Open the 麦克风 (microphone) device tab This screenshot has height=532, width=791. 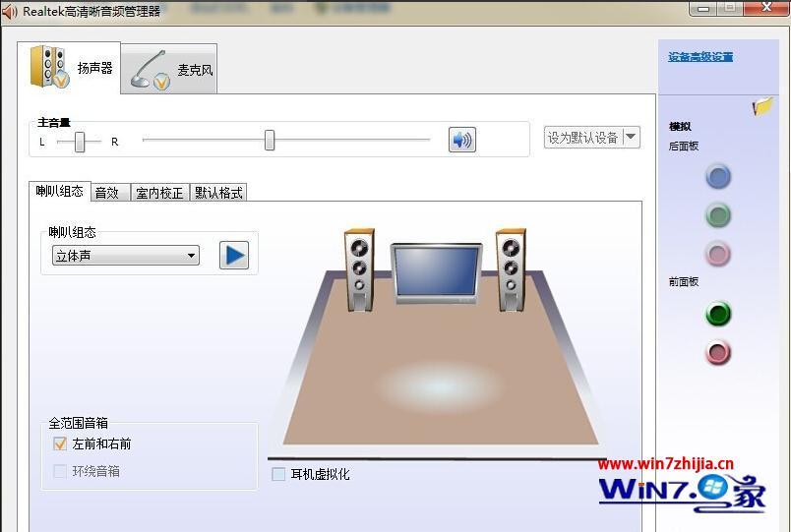point(169,69)
